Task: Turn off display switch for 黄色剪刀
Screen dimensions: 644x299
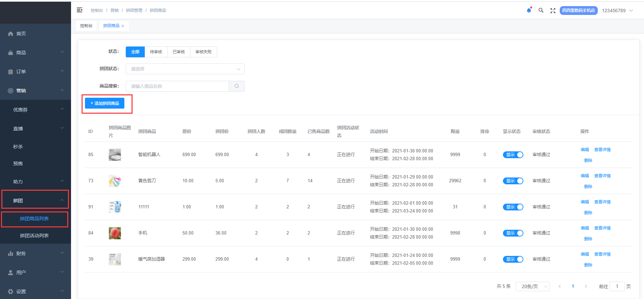Action: coord(513,181)
